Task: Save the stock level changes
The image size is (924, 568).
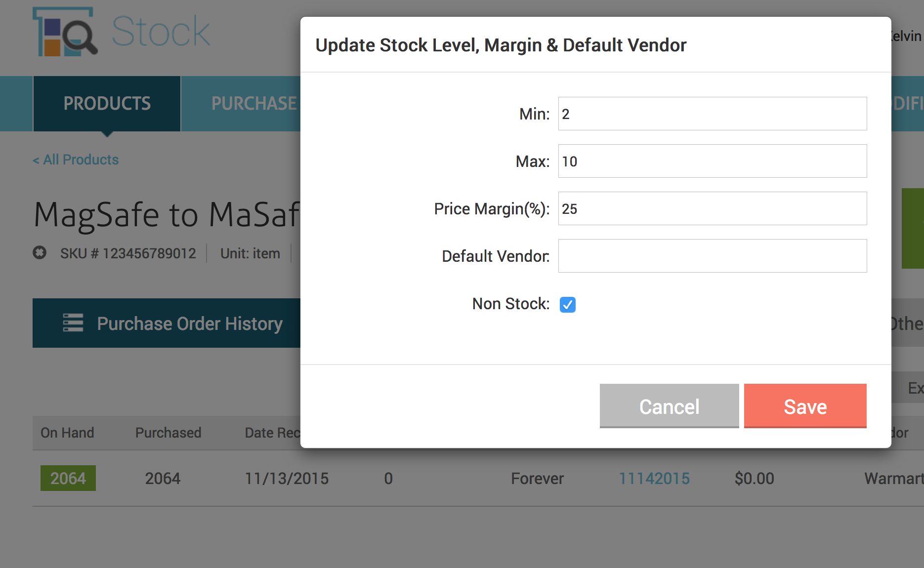Action: tap(805, 406)
